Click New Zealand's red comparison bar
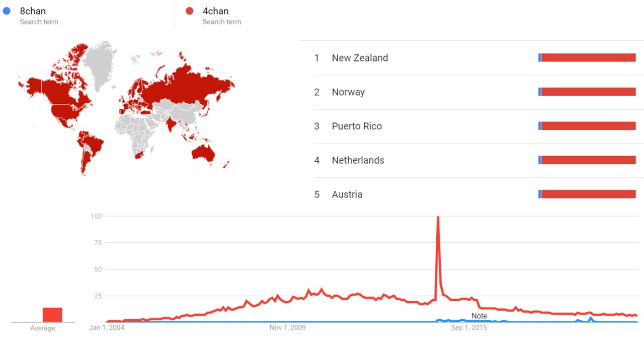 [588, 58]
